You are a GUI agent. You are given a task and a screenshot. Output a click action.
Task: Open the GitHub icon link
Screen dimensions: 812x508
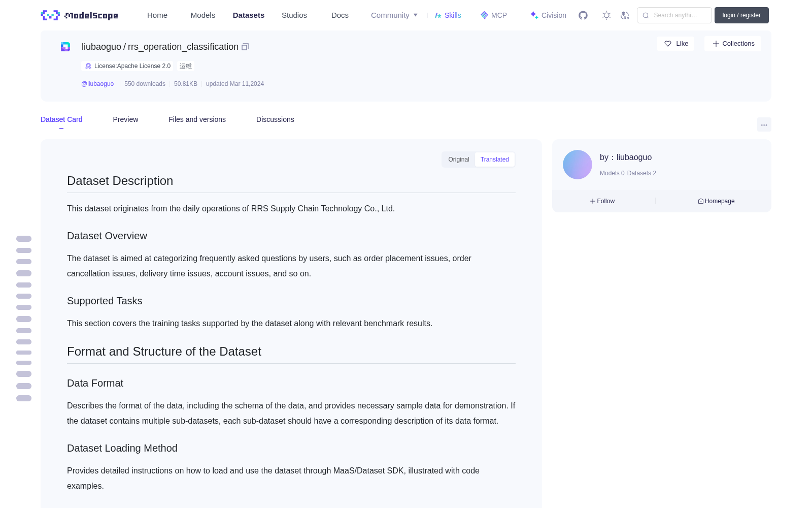[x=583, y=15]
